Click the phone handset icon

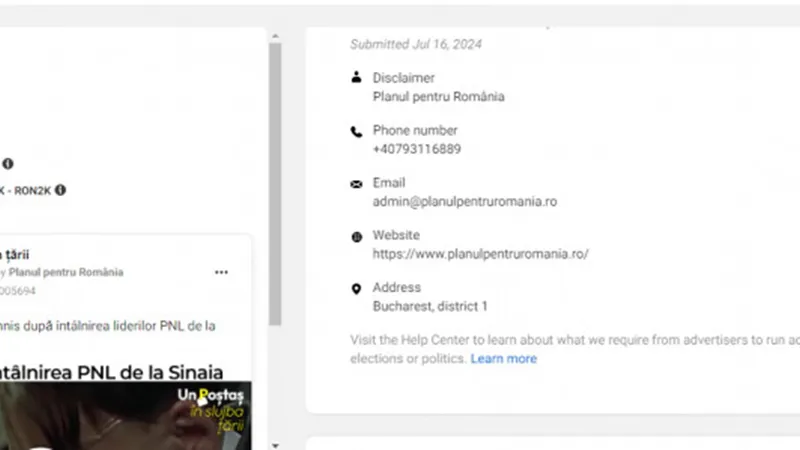pos(356,132)
